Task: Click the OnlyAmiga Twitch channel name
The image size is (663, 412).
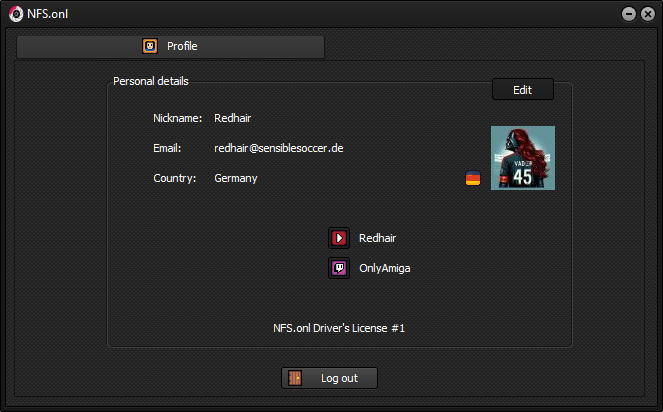Action: click(384, 268)
